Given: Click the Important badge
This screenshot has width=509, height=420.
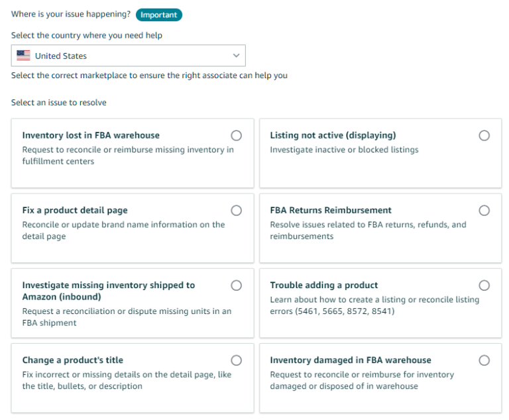Looking at the screenshot, I should tap(159, 15).
